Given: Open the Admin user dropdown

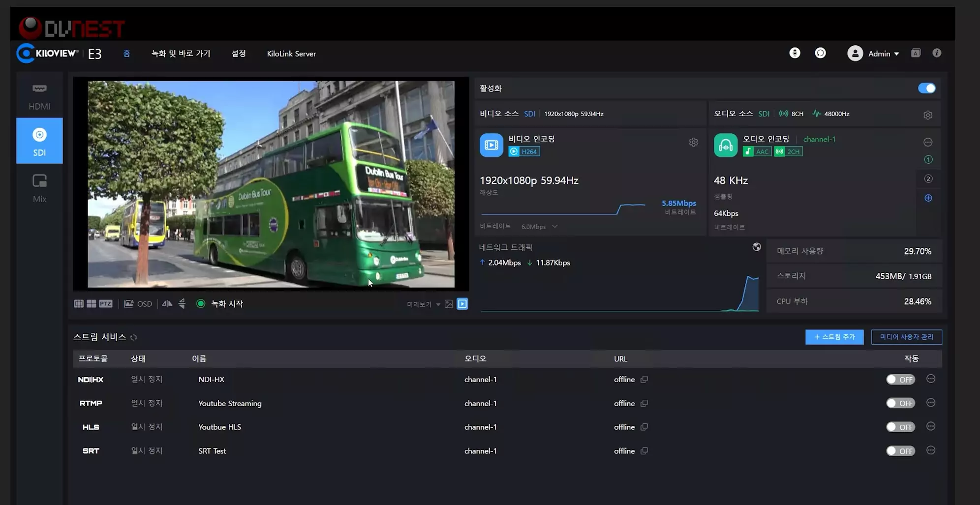Looking at the screenshot, I should click(x=874, y=54).
